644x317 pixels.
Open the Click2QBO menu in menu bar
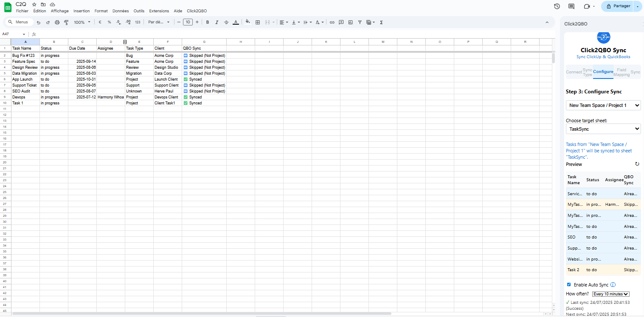coord(197,11)
